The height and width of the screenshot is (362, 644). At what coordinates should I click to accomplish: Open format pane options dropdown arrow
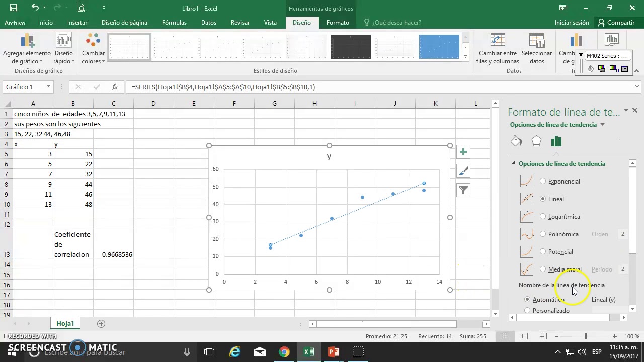click(x=626, y=110)
